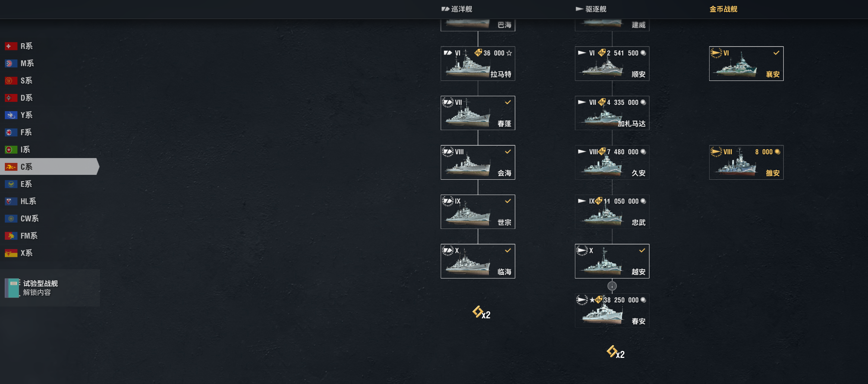
Task: Click the checkmark on 襄安 premium ship
Action: tap(776, 53)
